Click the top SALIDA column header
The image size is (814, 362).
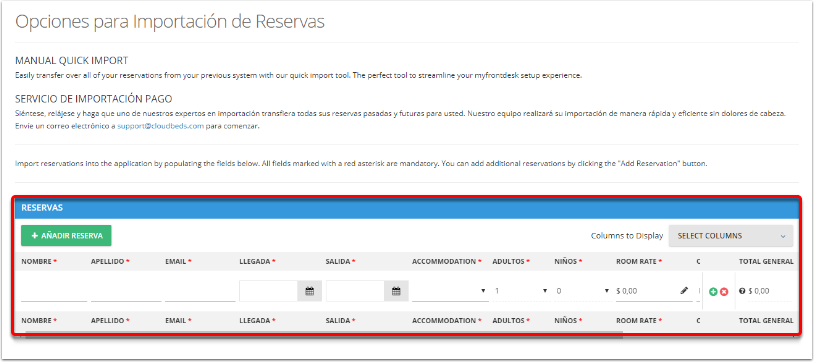point(341,261)
